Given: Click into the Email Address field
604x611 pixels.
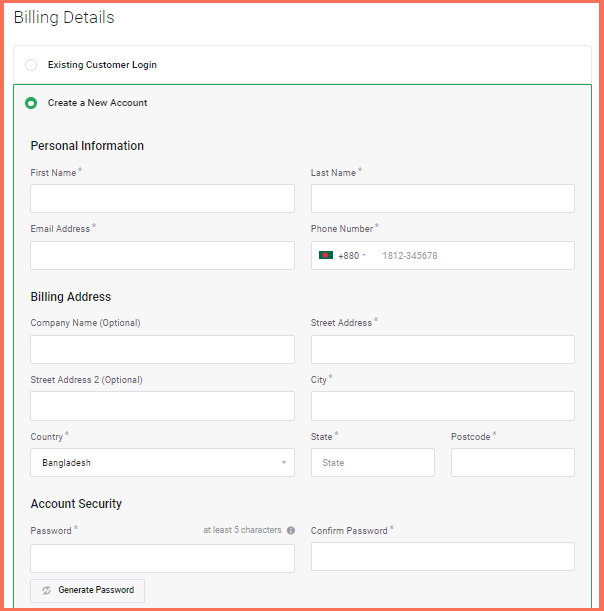Looking at the screenshot, I should tap(162, 256).
